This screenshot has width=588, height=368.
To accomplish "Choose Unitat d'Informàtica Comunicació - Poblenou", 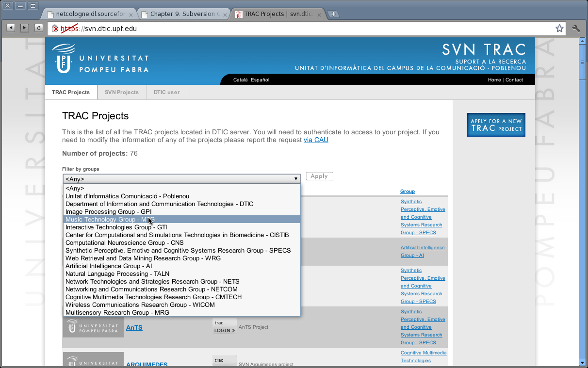I will pyautogui.click(x=181, y=196).
